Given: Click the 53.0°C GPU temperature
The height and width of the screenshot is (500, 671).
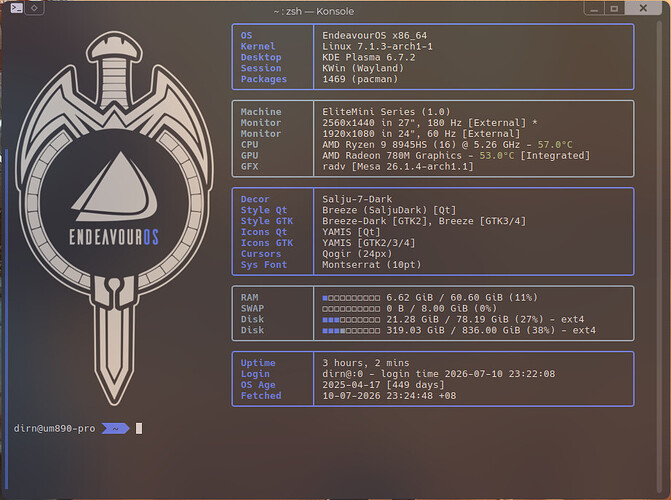Looking at the screenshot, I should coord(497,155).
